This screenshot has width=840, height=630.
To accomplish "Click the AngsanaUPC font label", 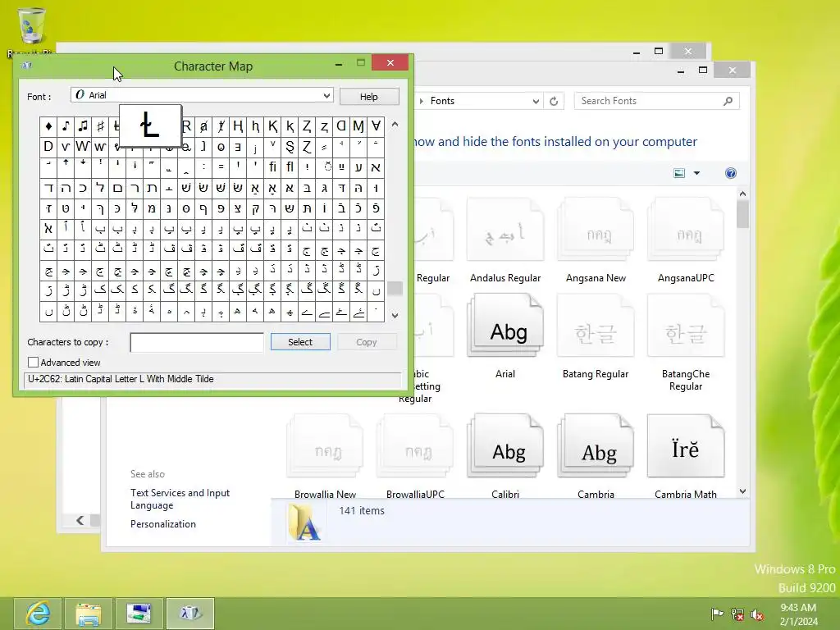I will pyautogui.click(x=686, y=278).
